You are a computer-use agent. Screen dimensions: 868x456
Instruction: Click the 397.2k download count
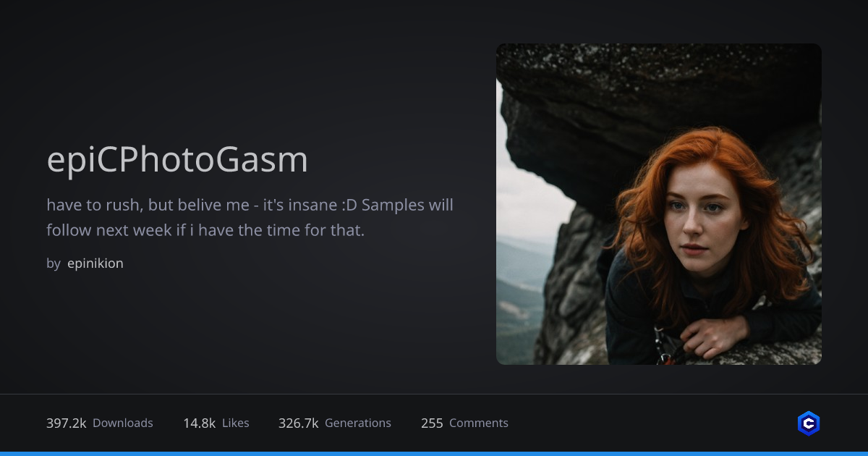pyautogui.click(x=67, y=423)
